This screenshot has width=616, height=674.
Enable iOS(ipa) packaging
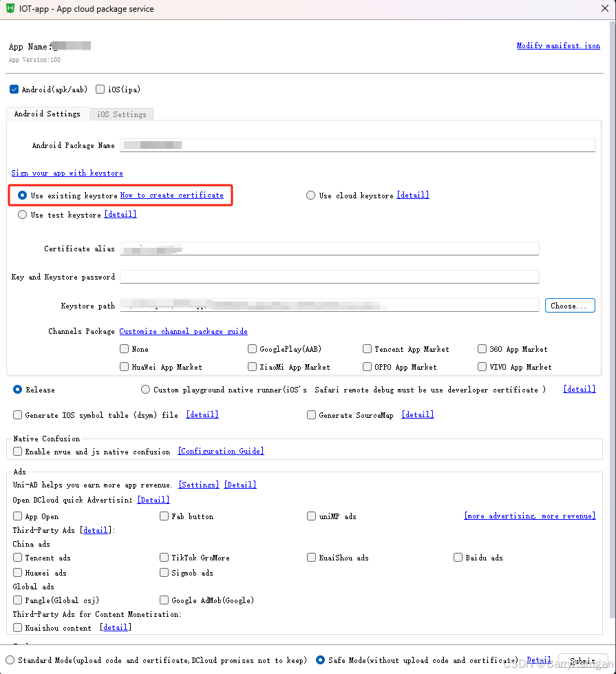(x=100, y=89)
